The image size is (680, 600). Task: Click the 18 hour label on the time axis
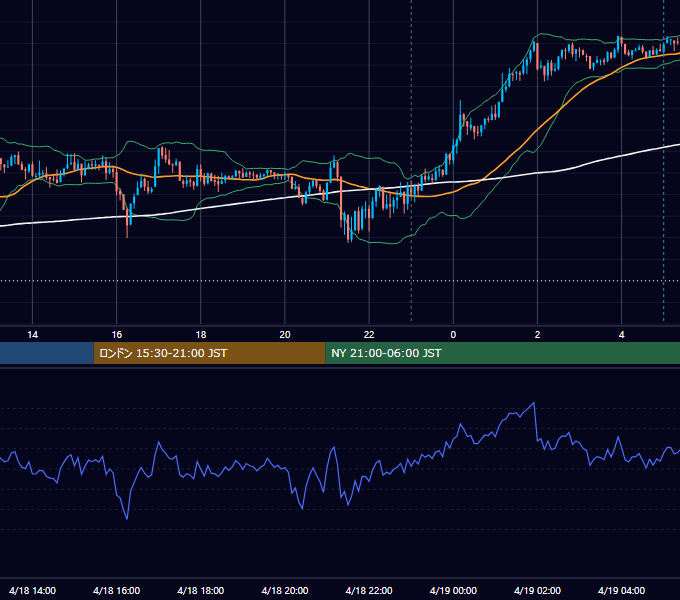(201, 335)
